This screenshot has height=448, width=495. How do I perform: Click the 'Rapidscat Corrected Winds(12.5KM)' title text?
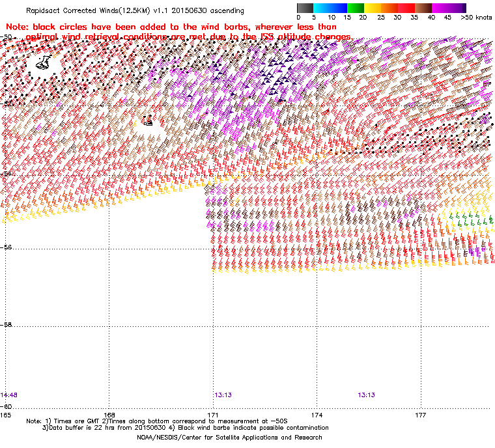click(x=88, y=10)
